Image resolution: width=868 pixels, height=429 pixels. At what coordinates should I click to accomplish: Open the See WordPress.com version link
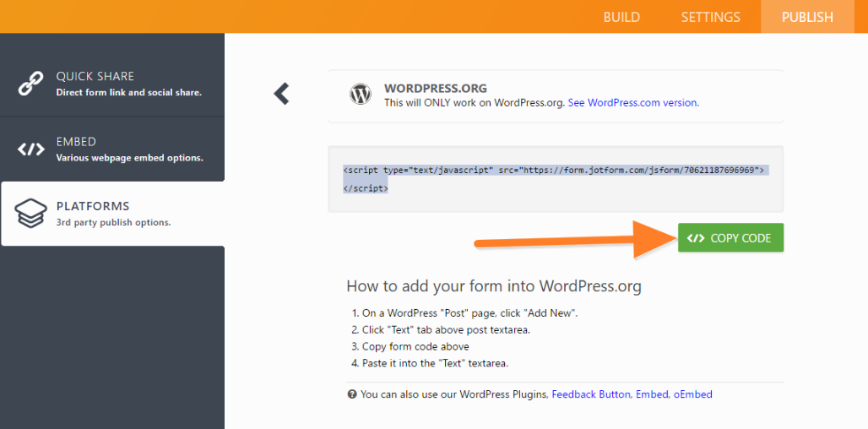[x=633, y=103]
